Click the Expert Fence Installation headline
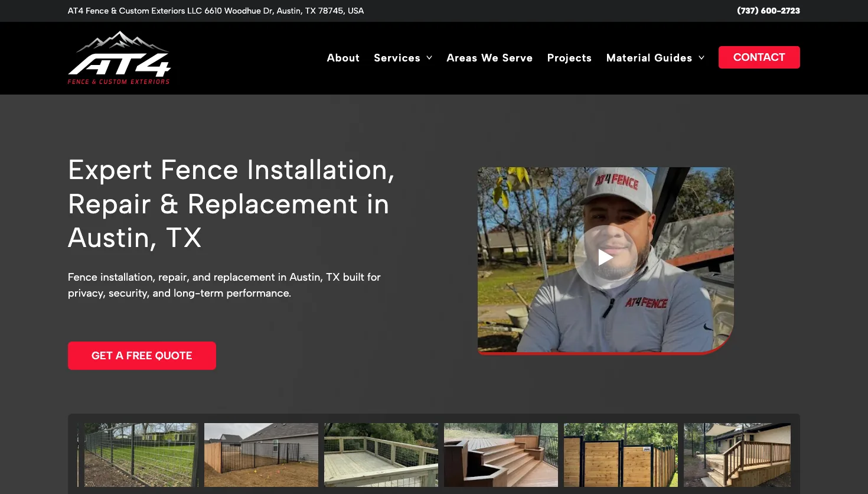This screenshot has height=494, width=868. click(x=231, y=204)
